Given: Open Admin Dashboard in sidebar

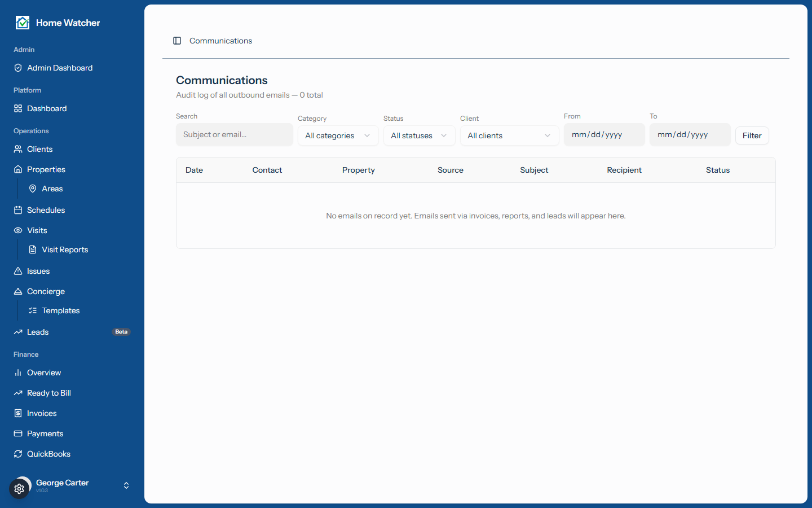Looking at the screenshot, I should [72, 68].
